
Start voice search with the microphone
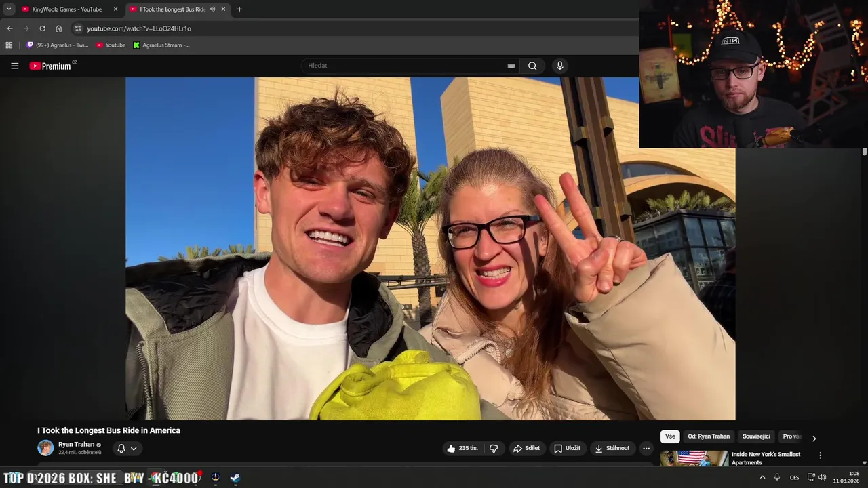(559, 66)
